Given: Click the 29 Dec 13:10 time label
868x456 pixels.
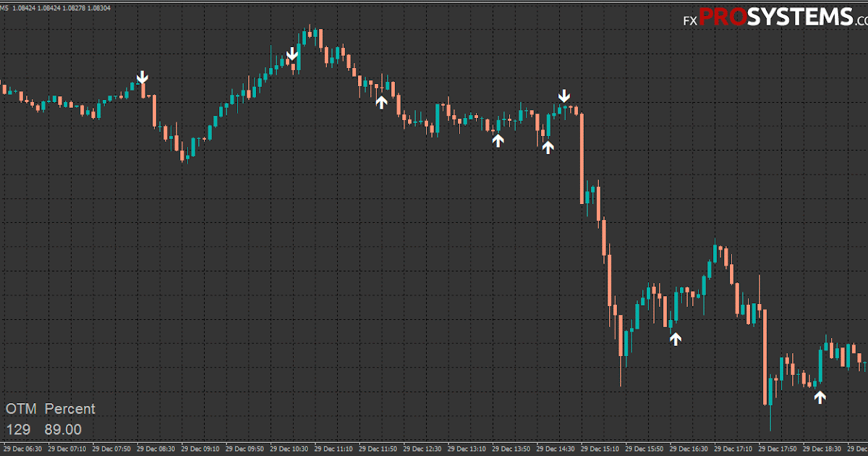Looking at the screenshot, I should [467, 449].
